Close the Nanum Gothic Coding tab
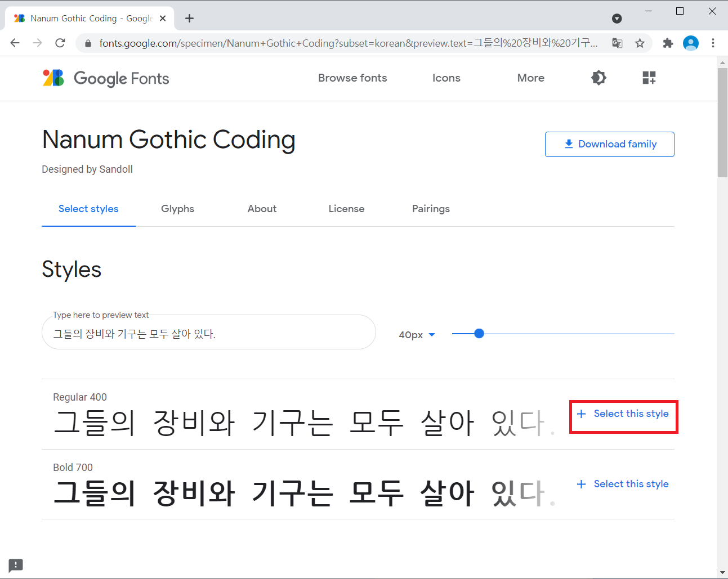Screen dimensions: 728x579 [163, 19]
